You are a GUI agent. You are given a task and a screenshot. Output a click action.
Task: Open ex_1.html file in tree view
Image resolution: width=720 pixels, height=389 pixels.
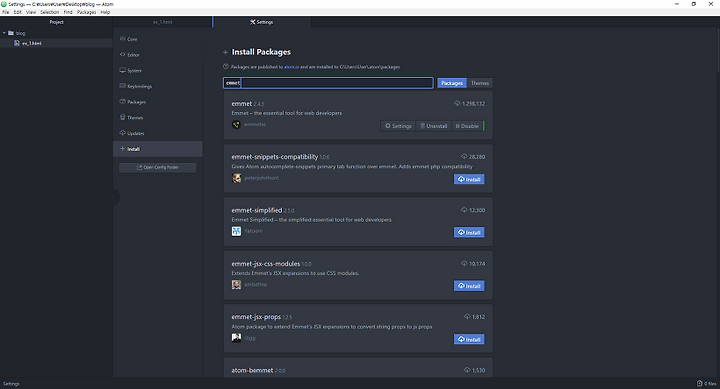[x=32, y=43]
